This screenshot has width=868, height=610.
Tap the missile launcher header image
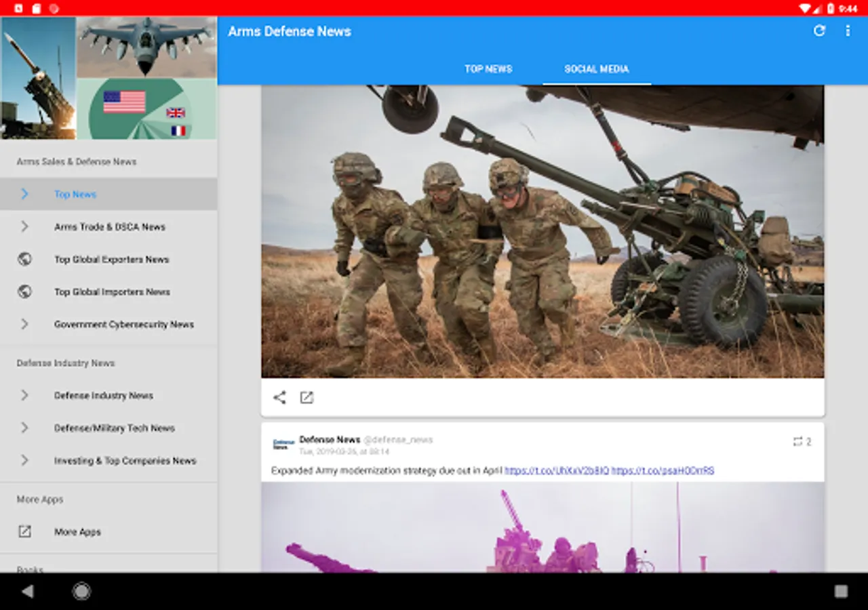38,78
